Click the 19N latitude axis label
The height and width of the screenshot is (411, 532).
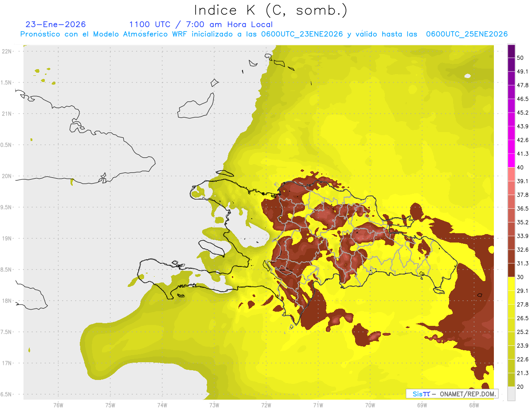pos(8,239)
